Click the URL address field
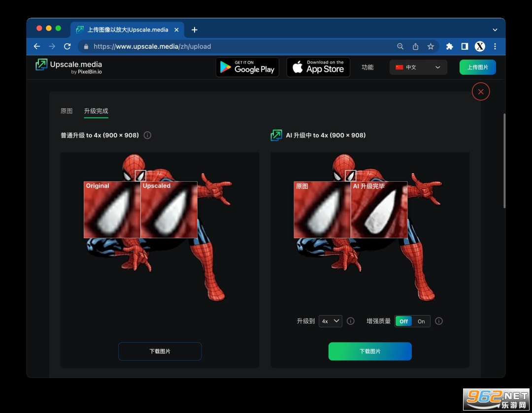This screenshot has width=532, height=413. tap(236, 46)
